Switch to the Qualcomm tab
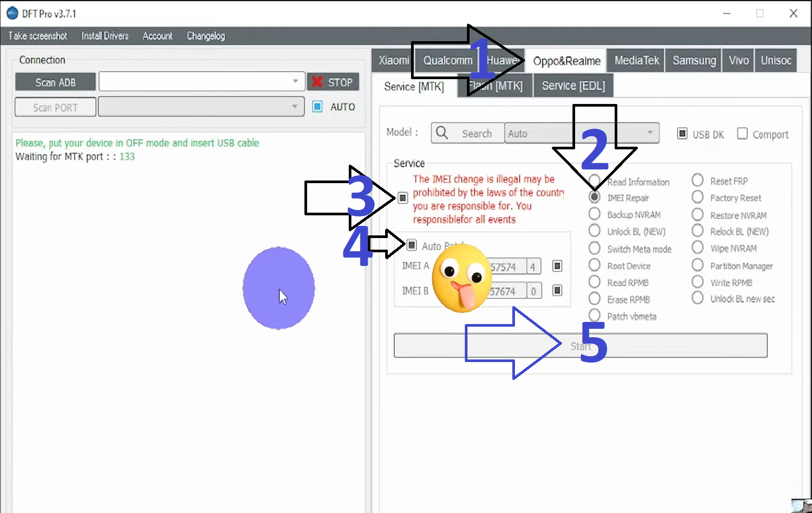This screenshot has width=812, height=513. (447, 60)
